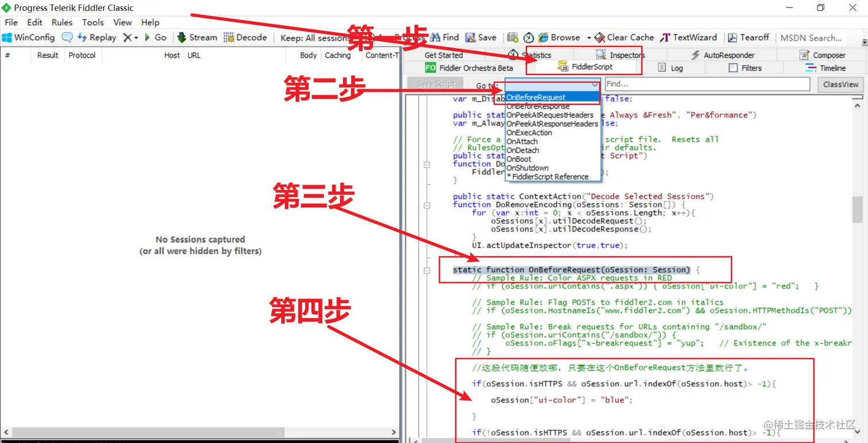868x443 pixels.
Task: Replay the selected sessions
Action: 96,37
